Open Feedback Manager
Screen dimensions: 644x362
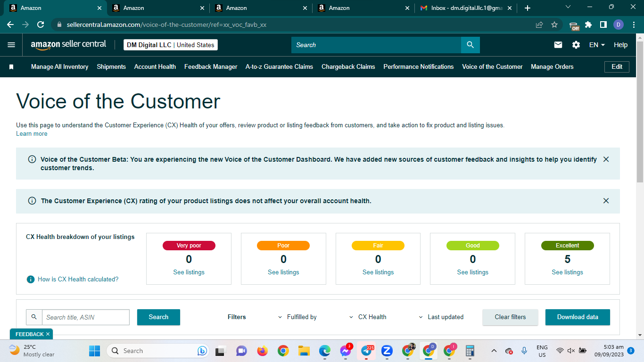click(x=211, y=67)
